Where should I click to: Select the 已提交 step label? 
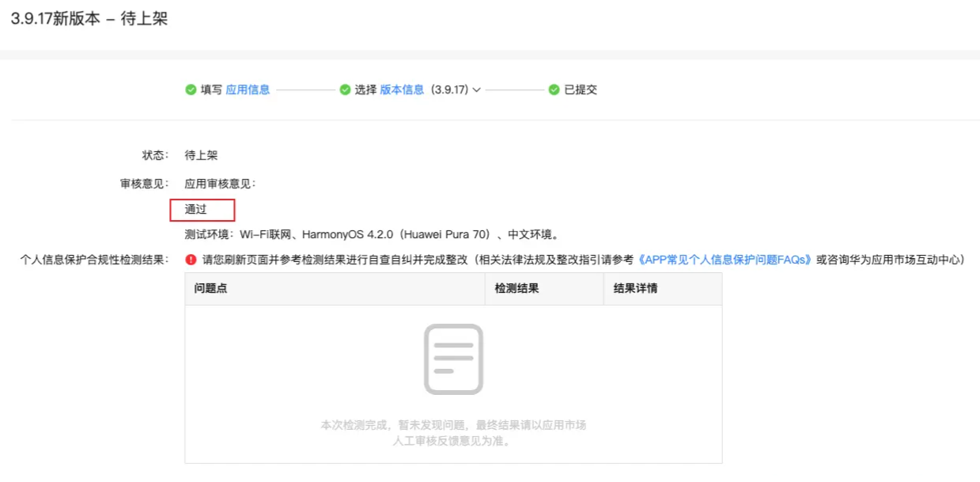581,90
